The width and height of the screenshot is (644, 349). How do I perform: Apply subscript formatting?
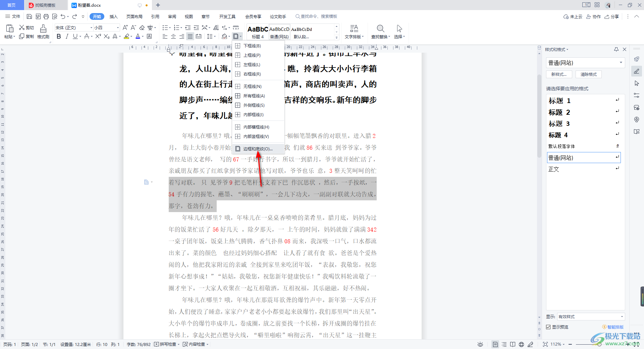pos(106,36)
